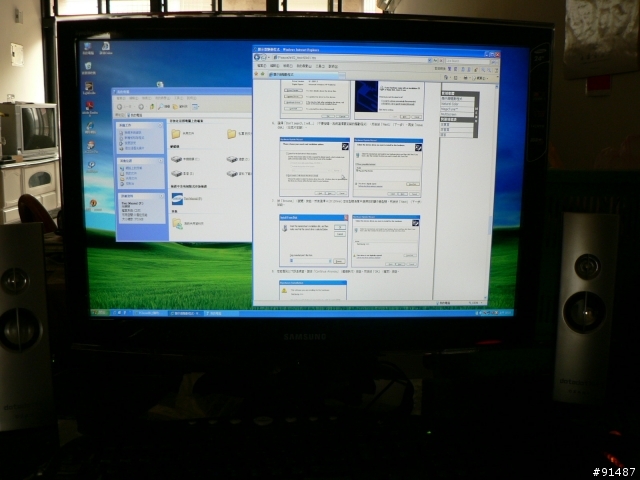Open Edit menu in My Computer window
This screenshot has height=480, width=640.
pyautogui.click(x=133, y=98)
